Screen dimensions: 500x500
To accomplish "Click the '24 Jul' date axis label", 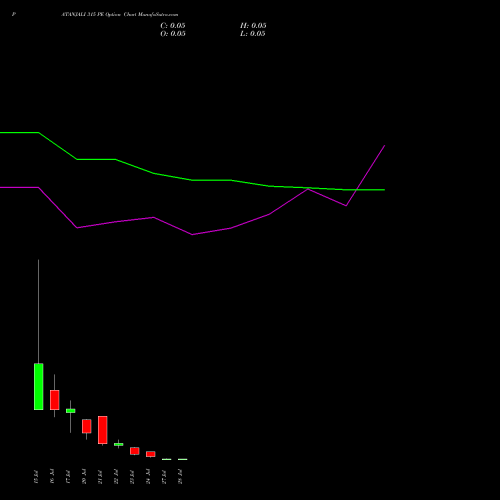I will tap(148, 477).
